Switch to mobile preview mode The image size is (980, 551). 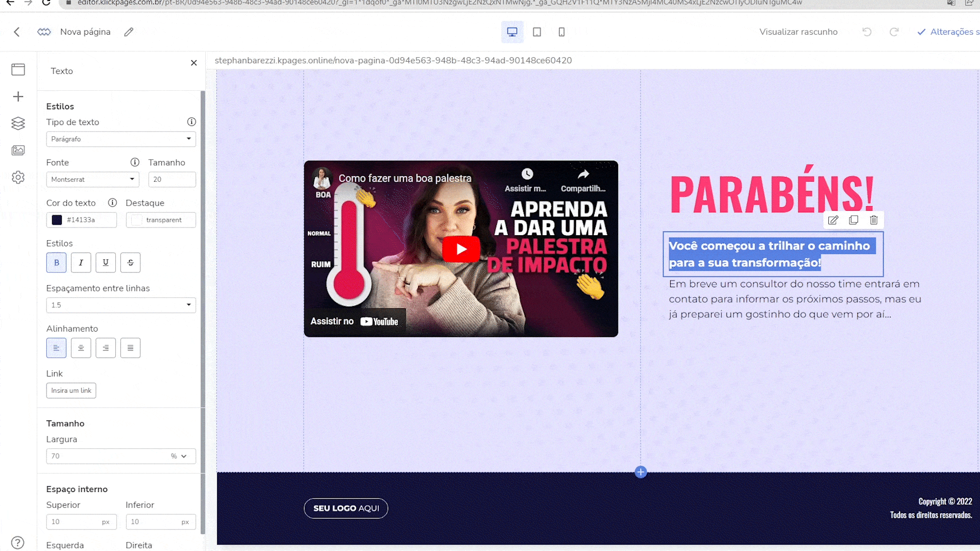561,32
